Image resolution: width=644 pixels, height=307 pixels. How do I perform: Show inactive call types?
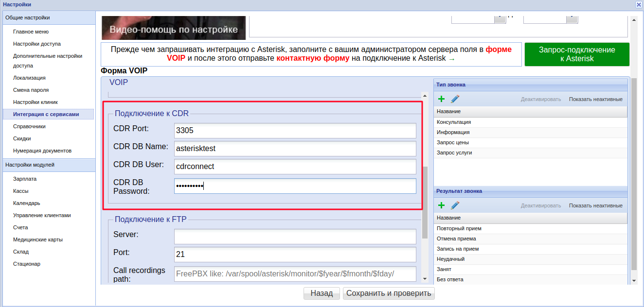tap(596, 99)
